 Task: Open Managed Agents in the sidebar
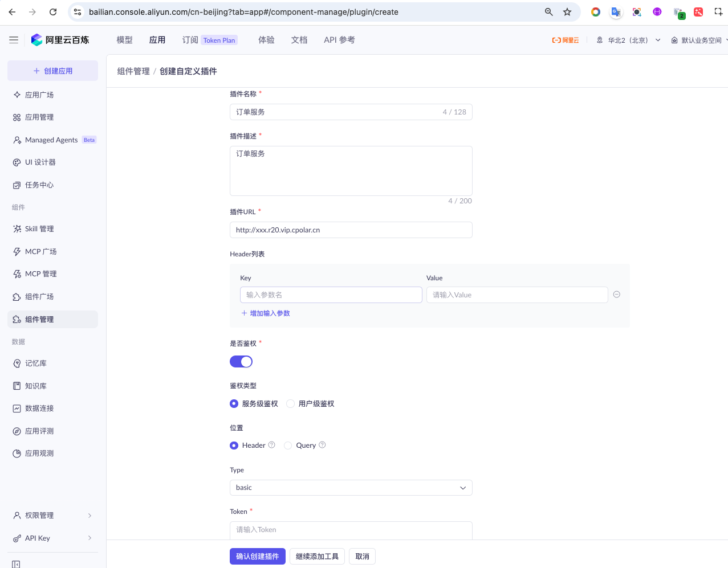coord(52,140)
